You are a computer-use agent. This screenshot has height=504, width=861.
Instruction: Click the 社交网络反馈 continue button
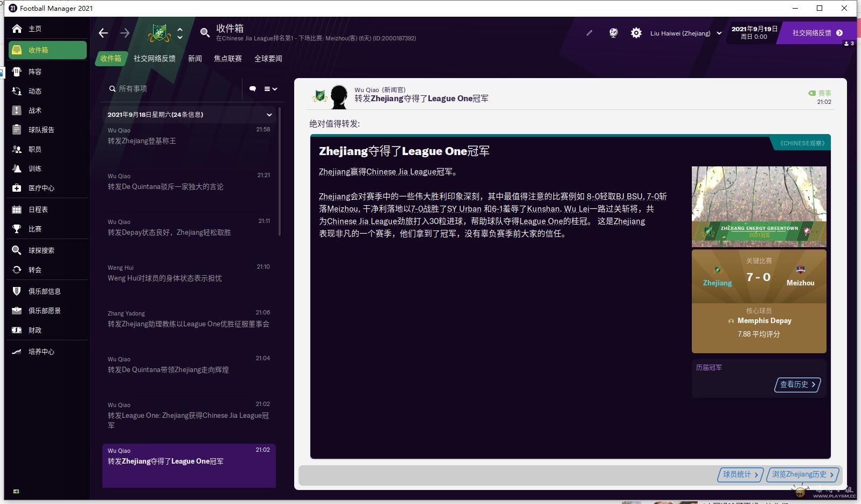coord(817,33)
